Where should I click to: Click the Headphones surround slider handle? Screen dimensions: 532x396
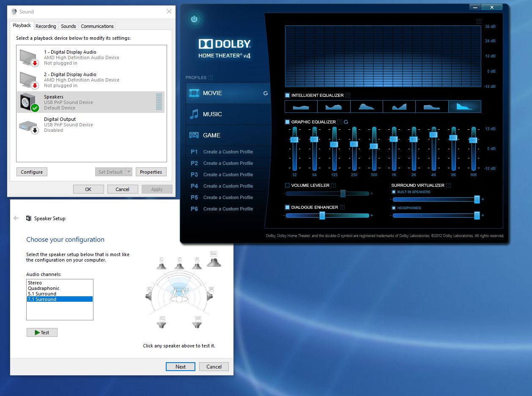(x=477, y=216)
